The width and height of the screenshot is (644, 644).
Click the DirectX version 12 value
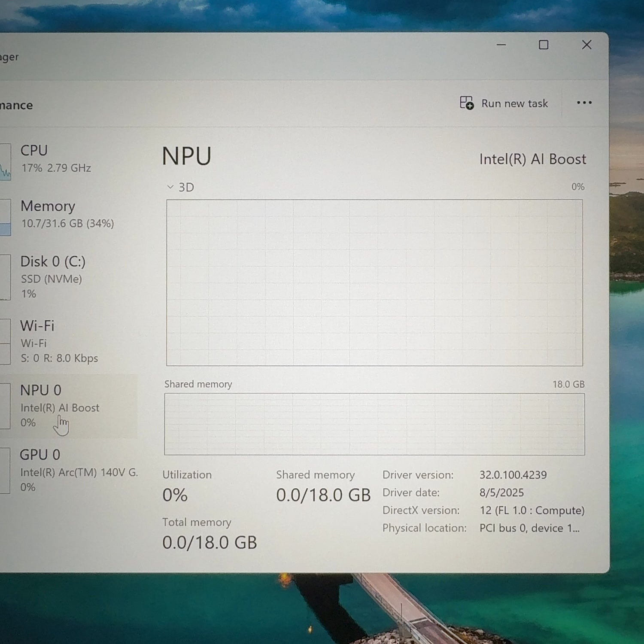tap(532, 510)
